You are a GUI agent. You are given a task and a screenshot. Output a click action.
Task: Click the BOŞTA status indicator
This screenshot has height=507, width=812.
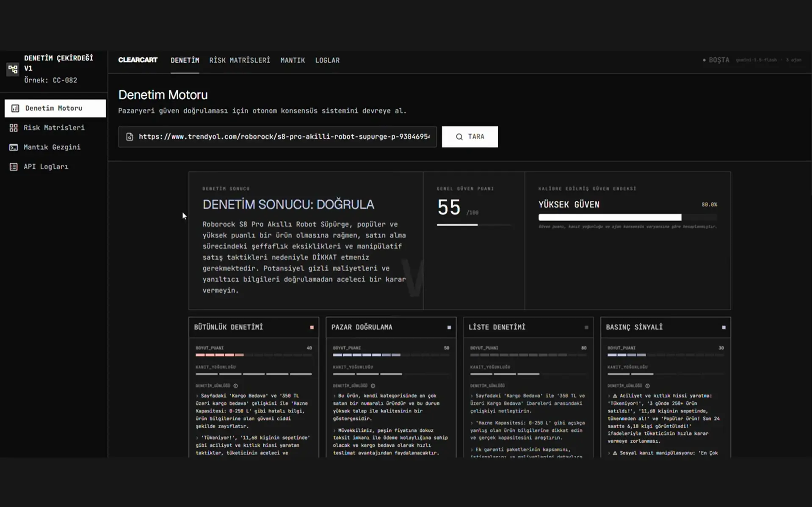click(x=716, y=60)
